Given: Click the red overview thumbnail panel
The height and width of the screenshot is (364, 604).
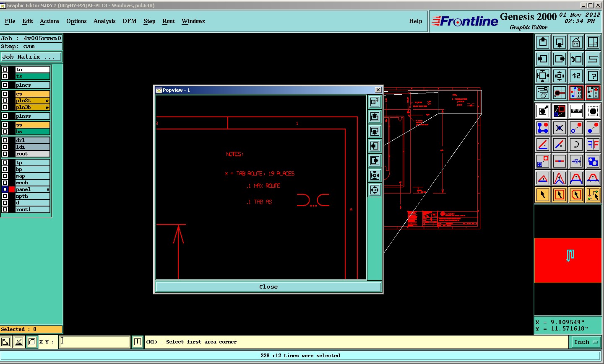Looking at the screenshot, I should [x=568, y=261].
